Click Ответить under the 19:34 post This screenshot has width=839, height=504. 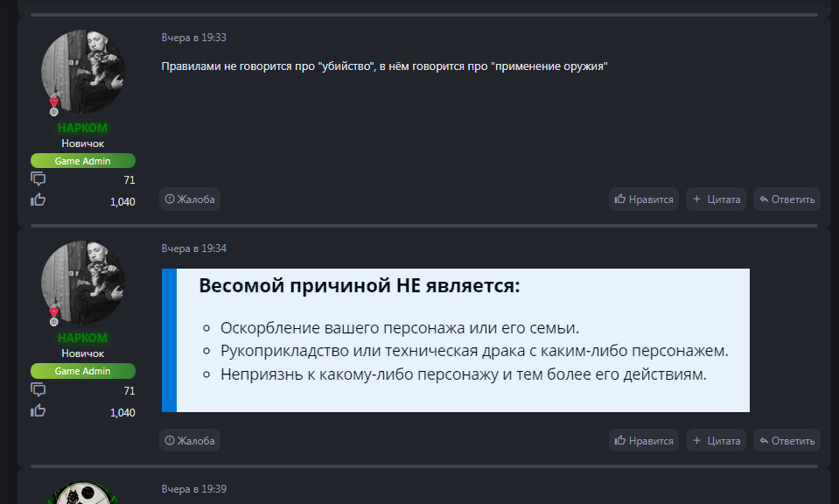[787, 441]
